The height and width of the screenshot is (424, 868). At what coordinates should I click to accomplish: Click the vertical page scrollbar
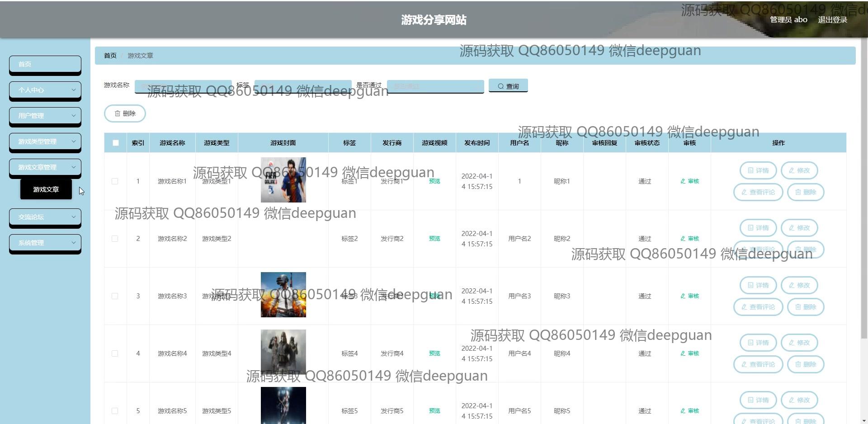point(864,181)
